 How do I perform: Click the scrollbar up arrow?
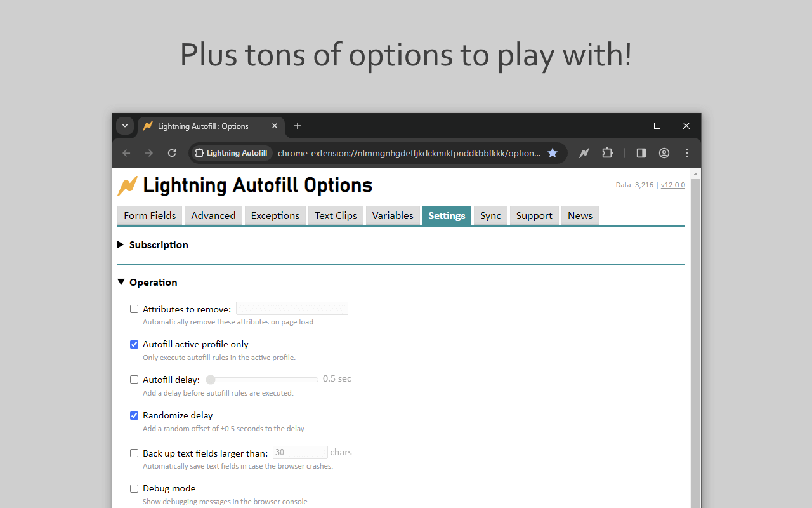[696, 173]
